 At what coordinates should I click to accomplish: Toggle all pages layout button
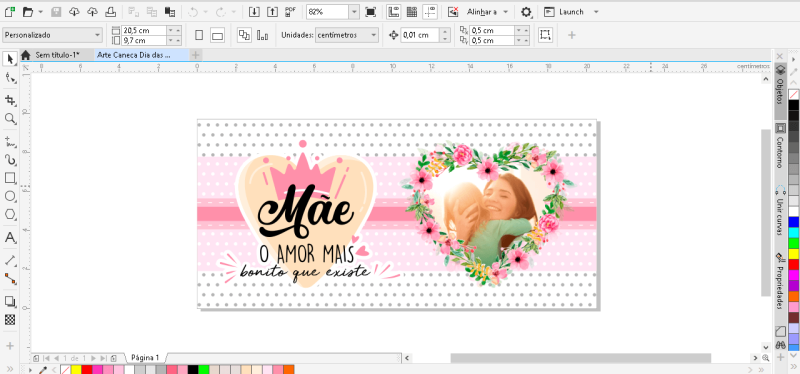tap(244, 35)
